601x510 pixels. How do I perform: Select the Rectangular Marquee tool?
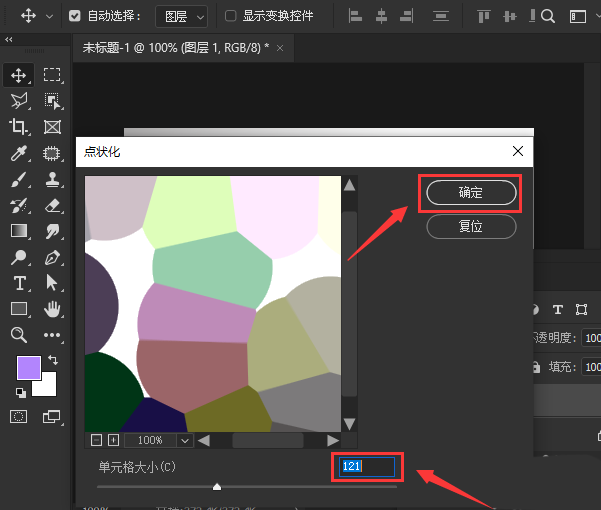[x=52, y=75]
